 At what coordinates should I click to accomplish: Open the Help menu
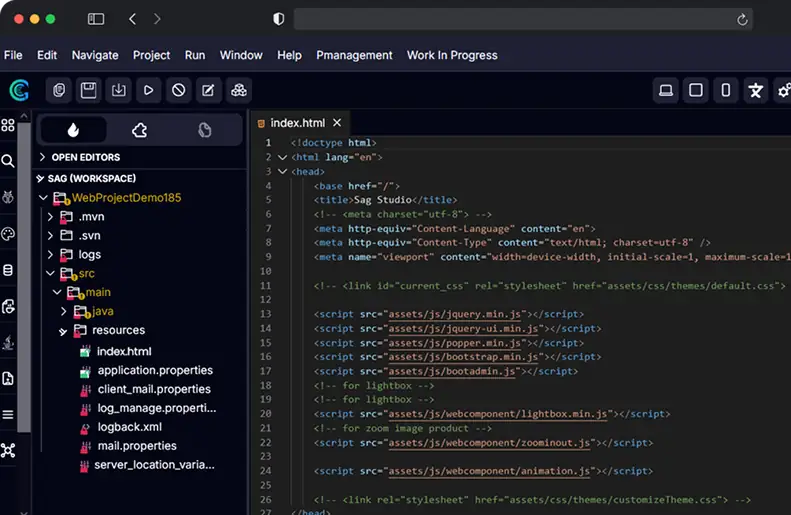(x=289, y=55)
